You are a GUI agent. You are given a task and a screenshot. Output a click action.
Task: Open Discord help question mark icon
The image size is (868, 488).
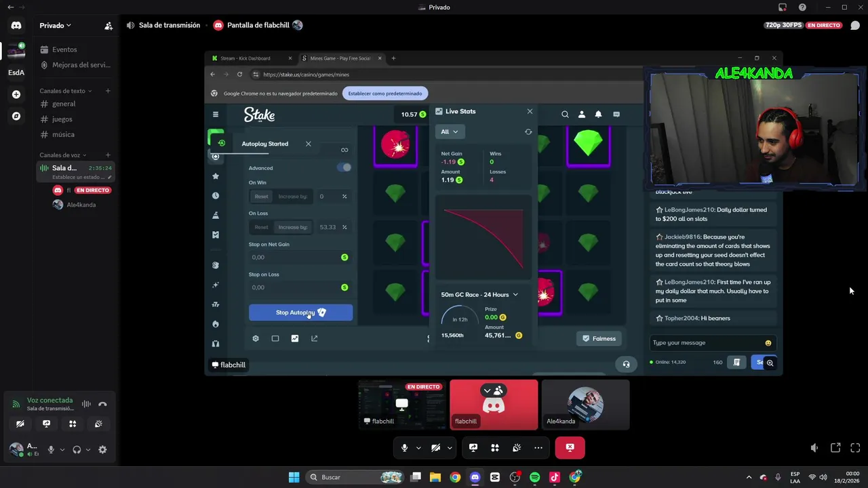pos(802,7)
